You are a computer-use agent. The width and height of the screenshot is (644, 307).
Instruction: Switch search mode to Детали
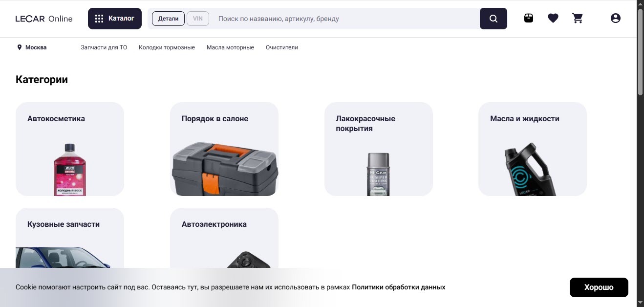click(x=168, y=19)
